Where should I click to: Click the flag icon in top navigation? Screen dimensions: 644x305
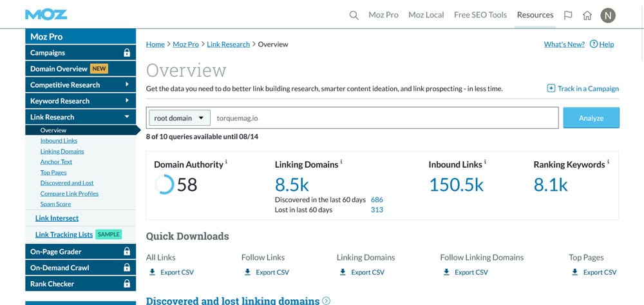567,15
